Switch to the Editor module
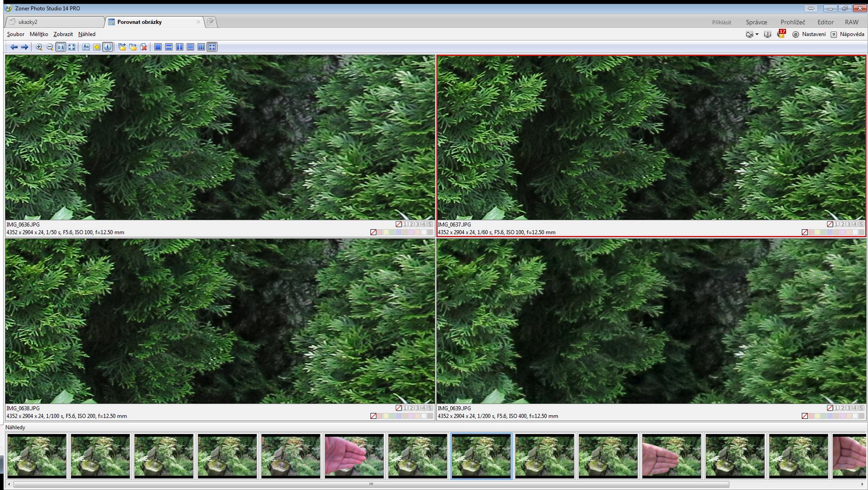868x490 pixels. point(825,22)
